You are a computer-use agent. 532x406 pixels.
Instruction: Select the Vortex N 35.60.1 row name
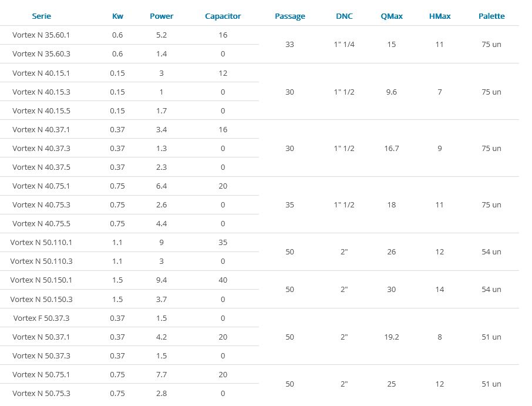41,35
